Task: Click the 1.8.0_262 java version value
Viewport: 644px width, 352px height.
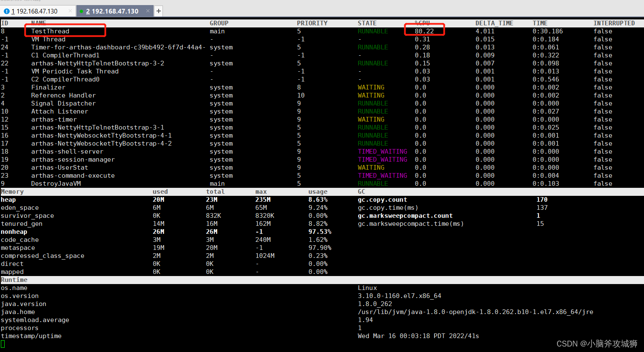Action: pos(375,304)
